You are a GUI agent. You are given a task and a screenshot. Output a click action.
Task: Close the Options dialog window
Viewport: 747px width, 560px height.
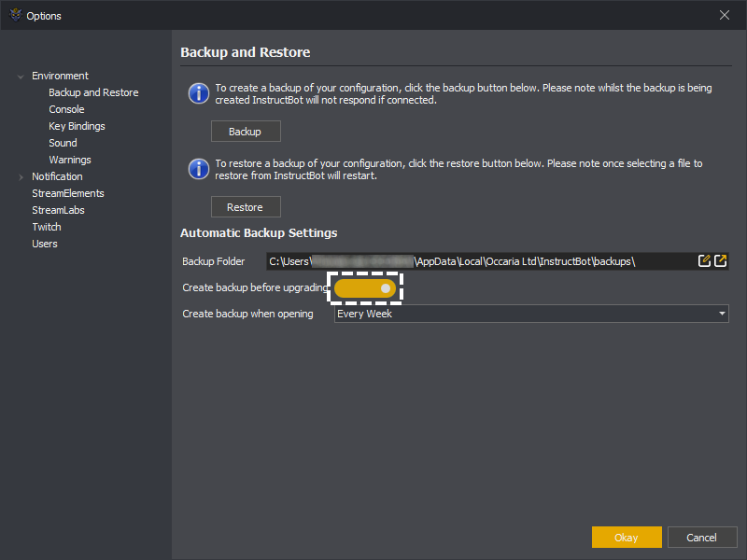tap(725, 15)
